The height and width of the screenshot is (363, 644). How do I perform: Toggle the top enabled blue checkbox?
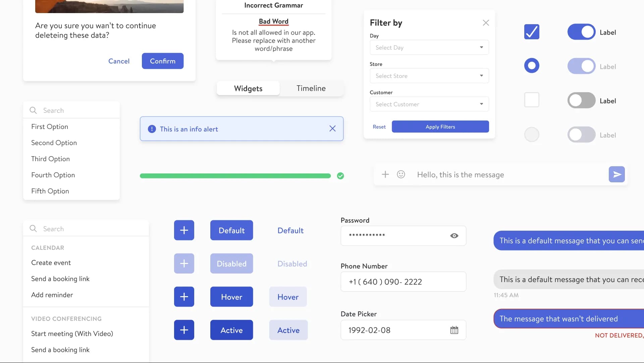tap(531, 32)
